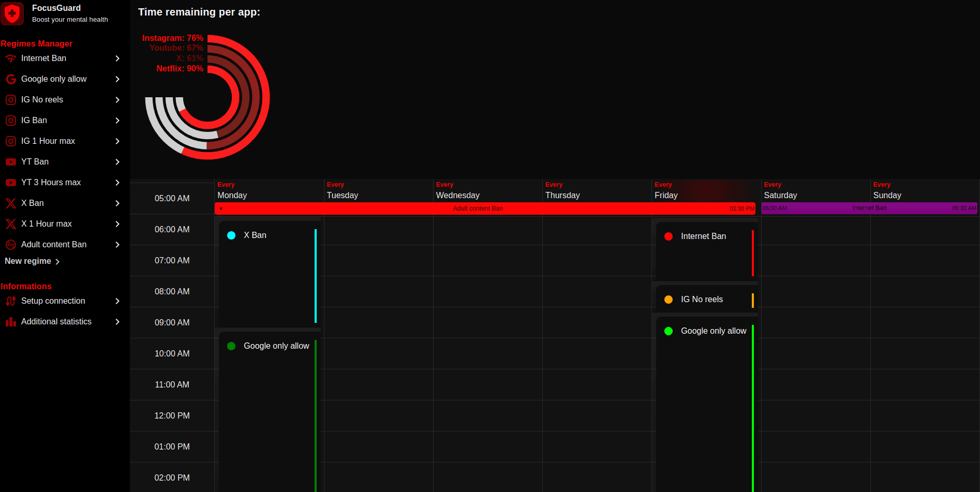This screenshot has width=980, height=492.
Task: Click the IG No reels Instagram icon
Action: coord(11,100)
